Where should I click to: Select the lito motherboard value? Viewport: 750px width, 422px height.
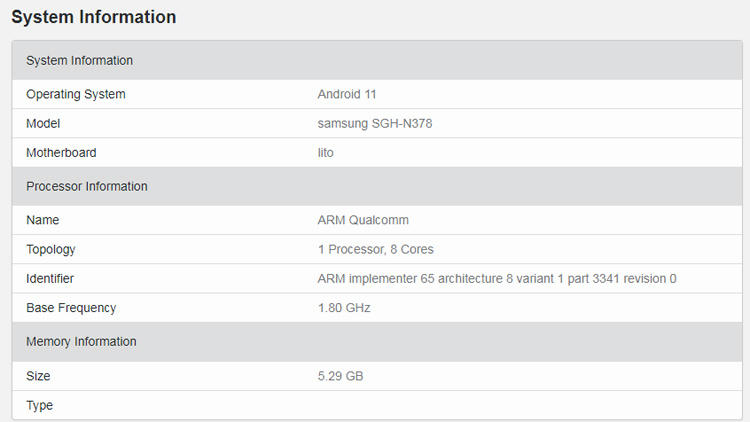pos(326,153)
